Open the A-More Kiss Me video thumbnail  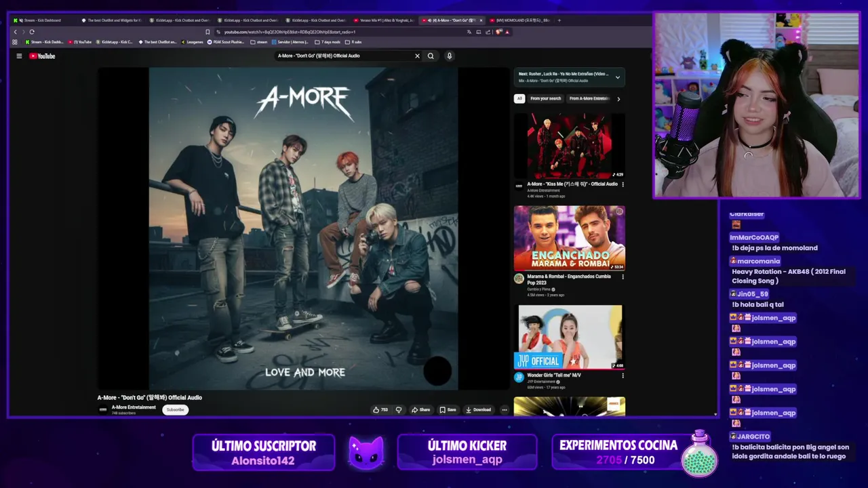point(570,146)
